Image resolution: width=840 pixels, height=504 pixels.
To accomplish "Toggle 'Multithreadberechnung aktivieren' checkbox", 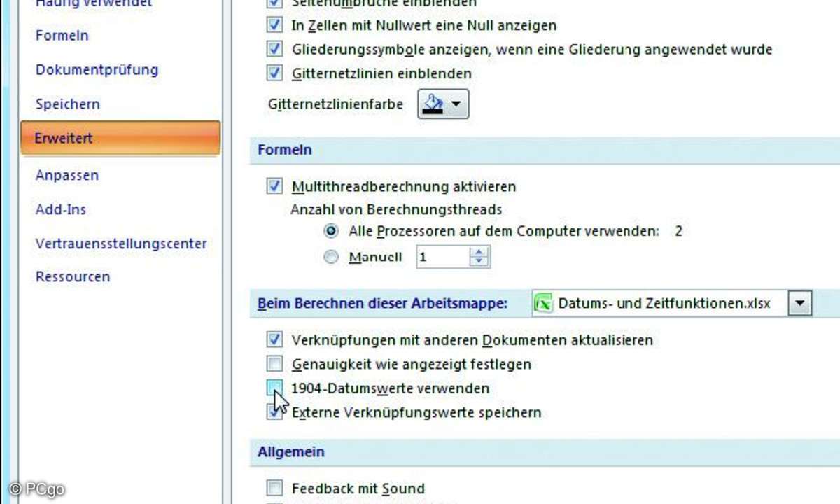I will 274,186.
